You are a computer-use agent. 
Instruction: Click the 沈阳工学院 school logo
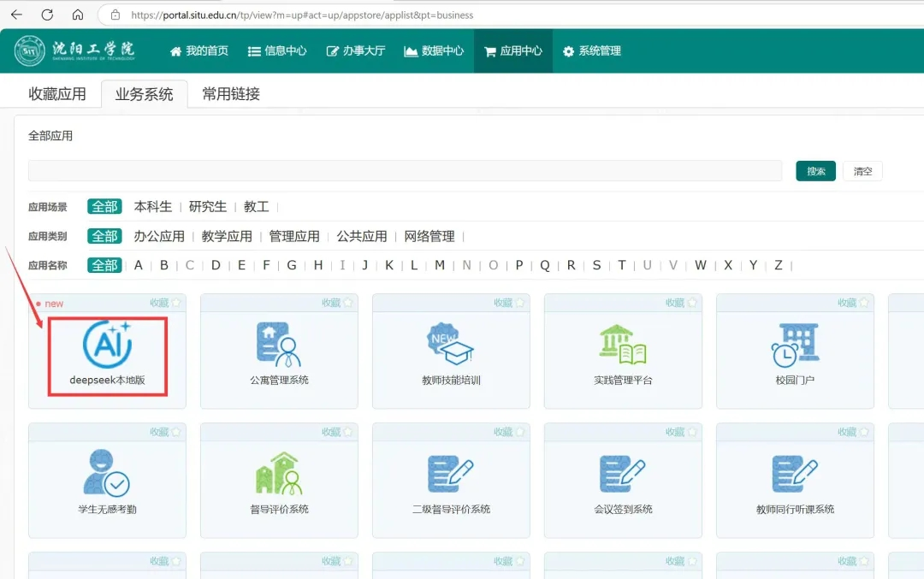point(75,50)
